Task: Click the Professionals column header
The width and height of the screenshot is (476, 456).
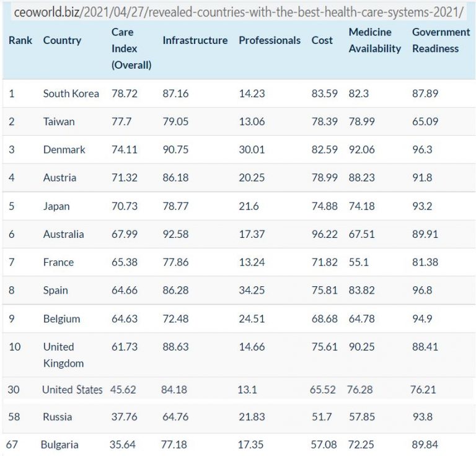Action: pos(269,40)
